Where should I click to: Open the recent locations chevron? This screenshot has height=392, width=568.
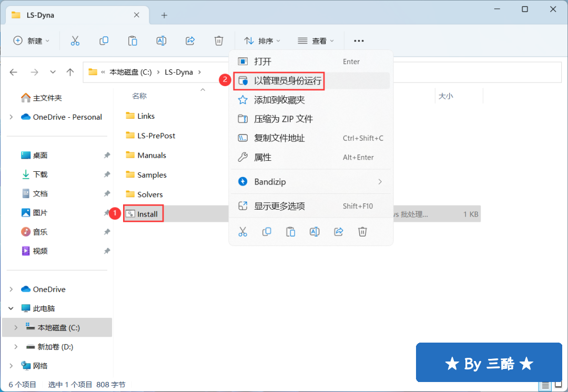pos(53,72)
